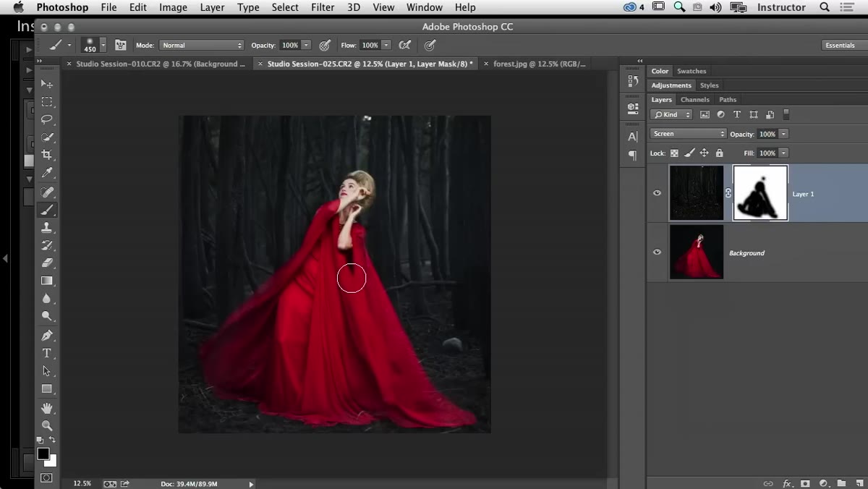Open the History panel icon
The image size is (868, 489).
click(633, 81)
